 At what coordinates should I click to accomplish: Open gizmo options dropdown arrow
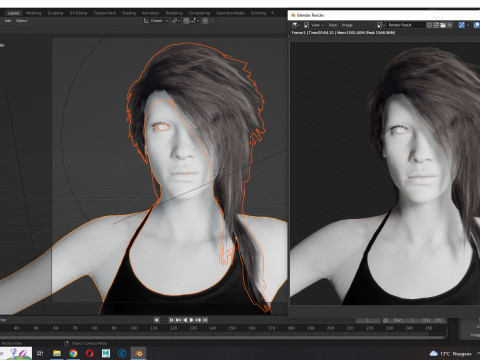pos(468,25)
